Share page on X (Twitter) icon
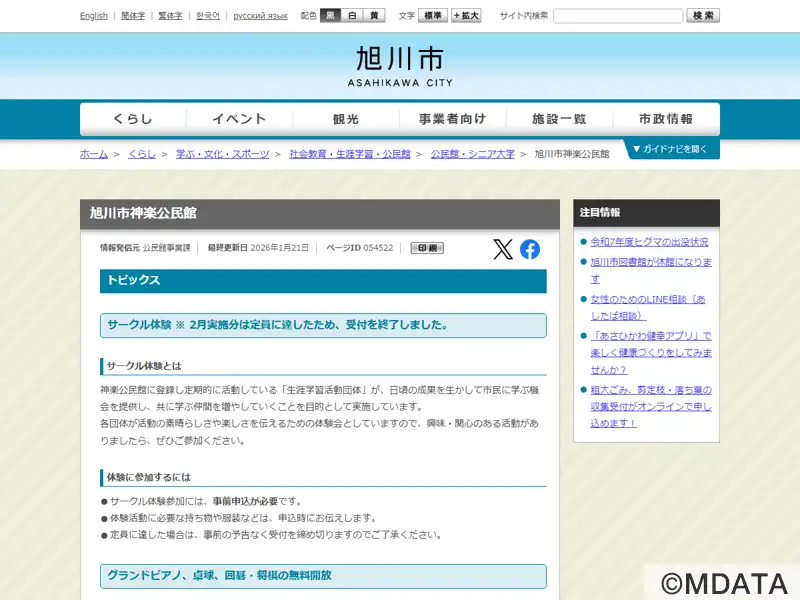Viewport: 800px width, 600px height. pyautogui.click(x=503, y=249)
